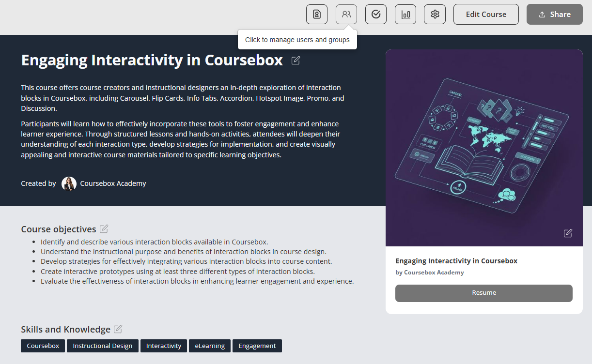Click the checkmark circle icon in toolbar
The height and width of the screenshot is (364, 592).
pyautogui.click(x=376, y=15)
